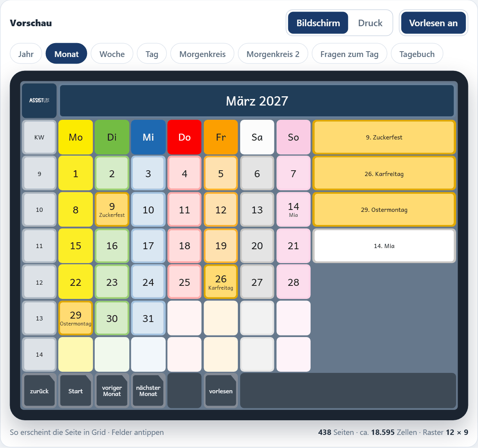
Task: Switch to the Woche tab
Action: coord(112,54)
